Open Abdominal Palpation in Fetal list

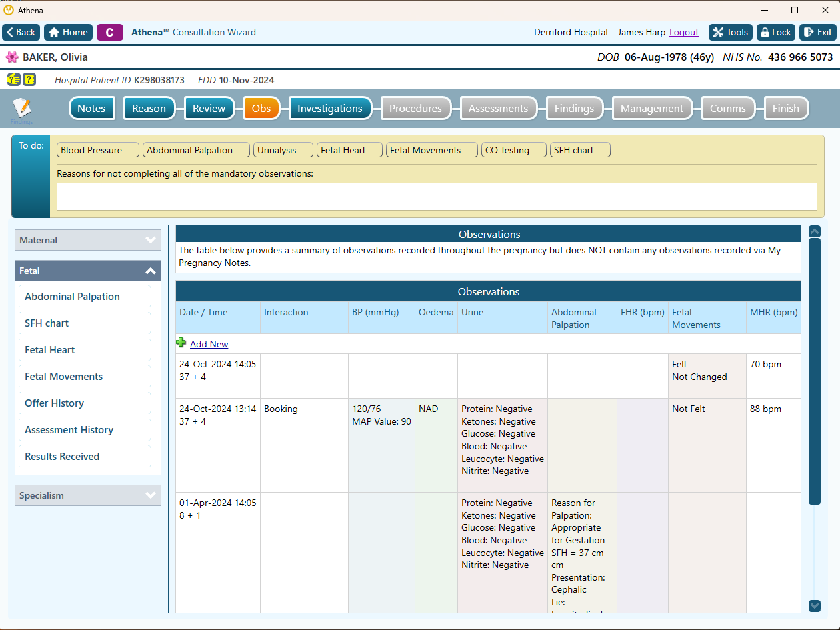pyautogui.click(x=72, y=297)
